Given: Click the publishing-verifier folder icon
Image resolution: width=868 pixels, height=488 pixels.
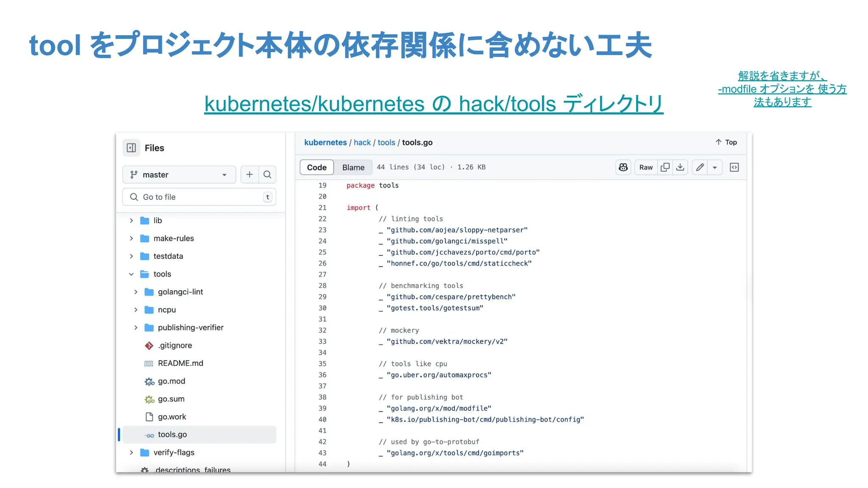Looking at the screenshot, I should (149, 327).
